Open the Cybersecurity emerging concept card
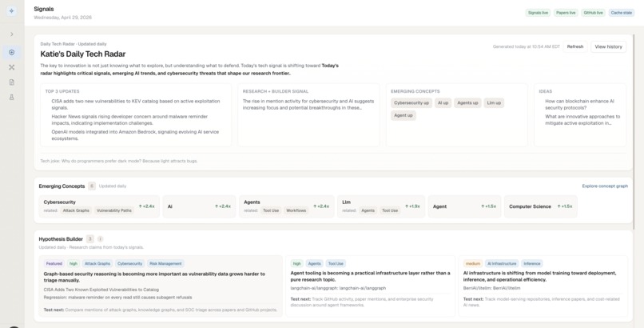The height and width of the screenshot is (328, 644). click(99, 206)
